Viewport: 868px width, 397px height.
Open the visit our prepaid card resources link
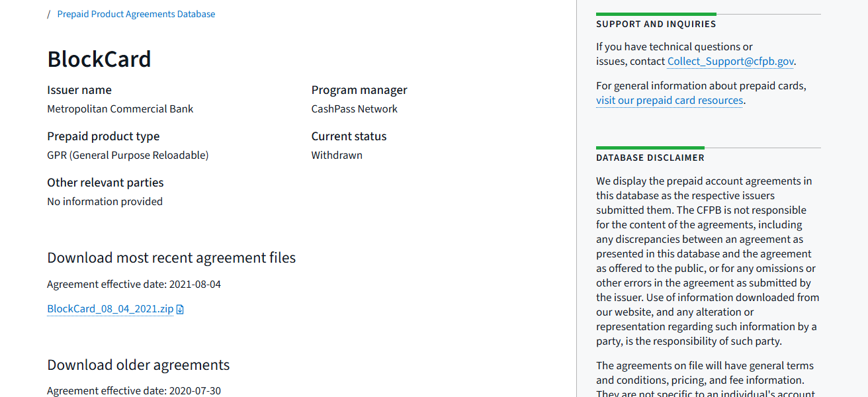(670, 101)
